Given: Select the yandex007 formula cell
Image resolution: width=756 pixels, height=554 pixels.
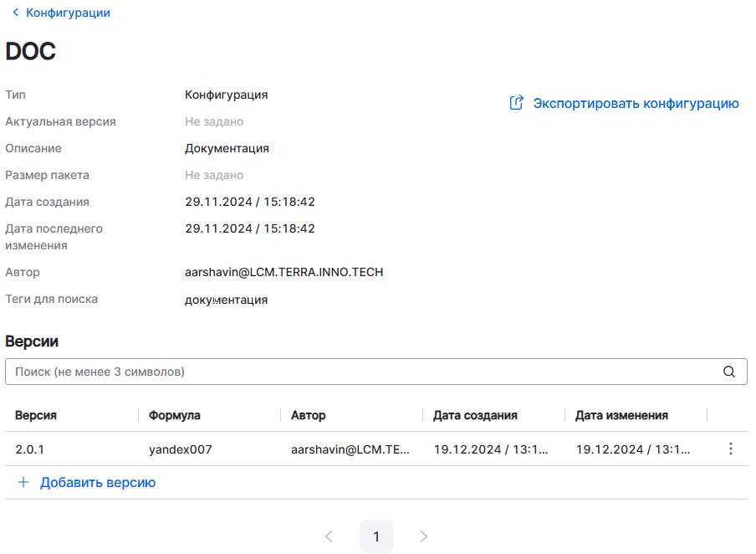Looking at the screenshot, I should pos(181,449).
